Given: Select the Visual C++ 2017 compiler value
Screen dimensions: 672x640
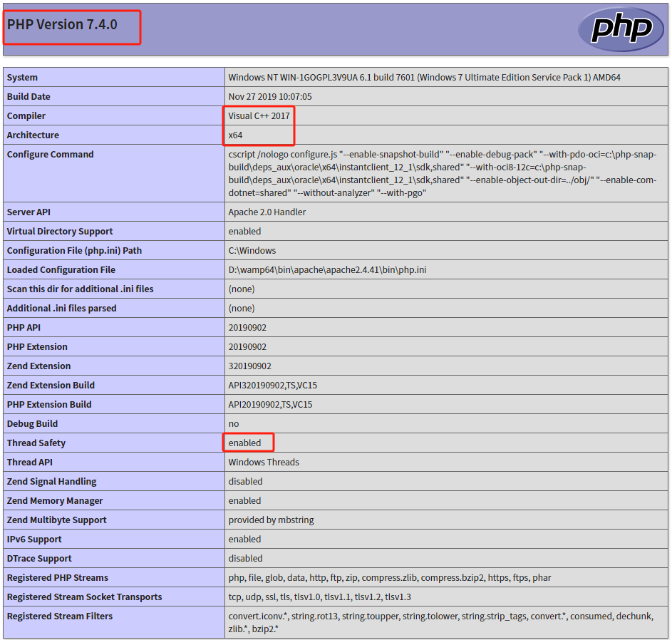Looking at the screenshot, I should click(x=259, y=116).
